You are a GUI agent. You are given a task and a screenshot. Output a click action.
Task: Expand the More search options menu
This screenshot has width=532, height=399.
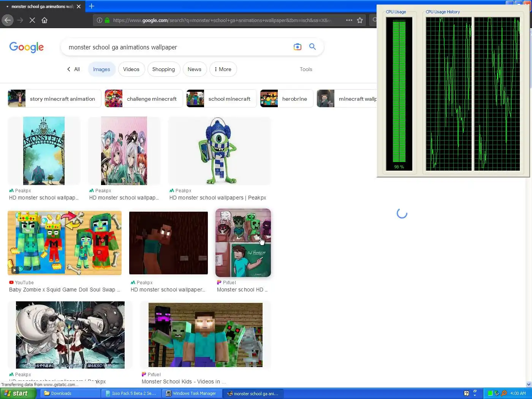223,69
